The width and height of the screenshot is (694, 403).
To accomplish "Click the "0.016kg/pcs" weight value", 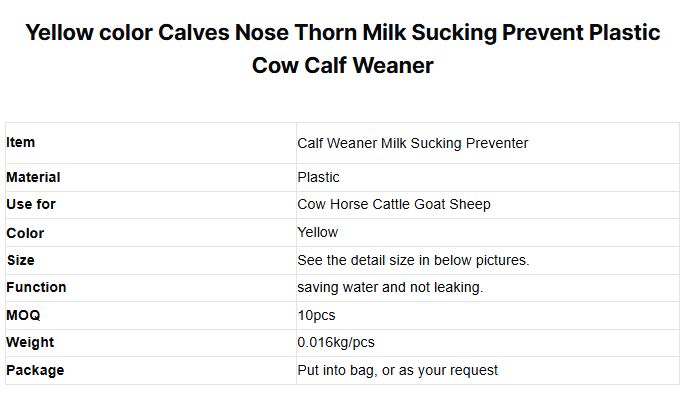I will [336, 342].
